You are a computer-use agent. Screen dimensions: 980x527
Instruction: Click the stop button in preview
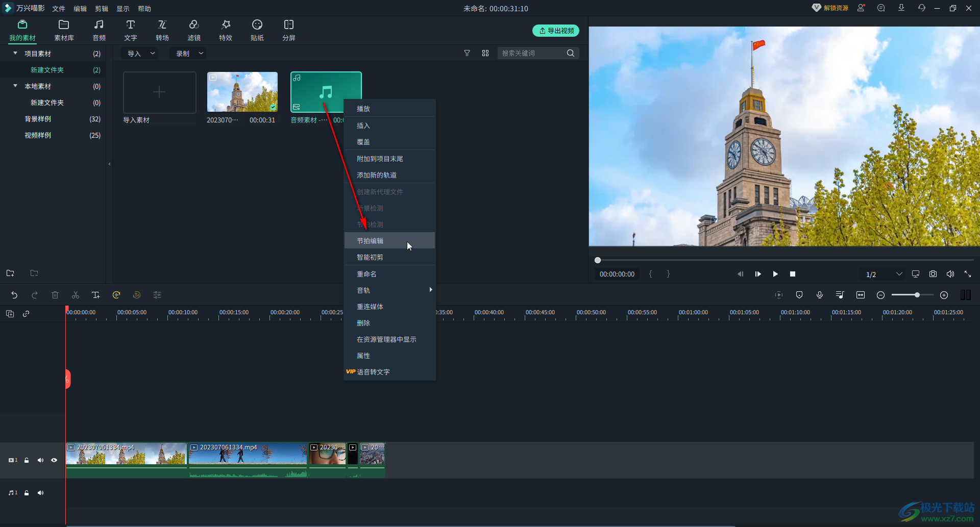(793, 274)
